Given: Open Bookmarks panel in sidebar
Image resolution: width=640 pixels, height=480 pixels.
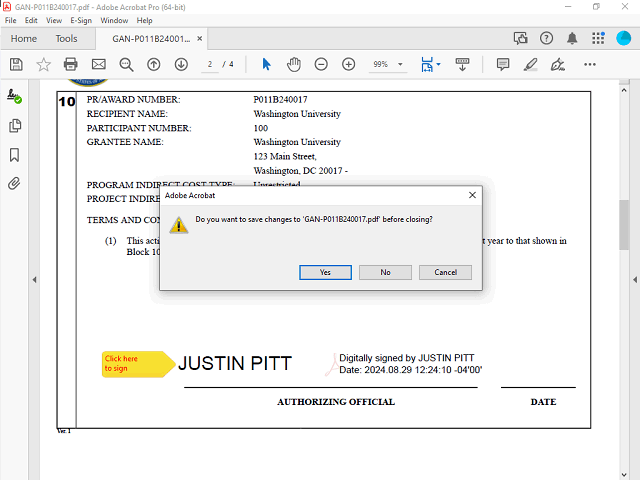Looking at the screenshot, I should [14, 155].
